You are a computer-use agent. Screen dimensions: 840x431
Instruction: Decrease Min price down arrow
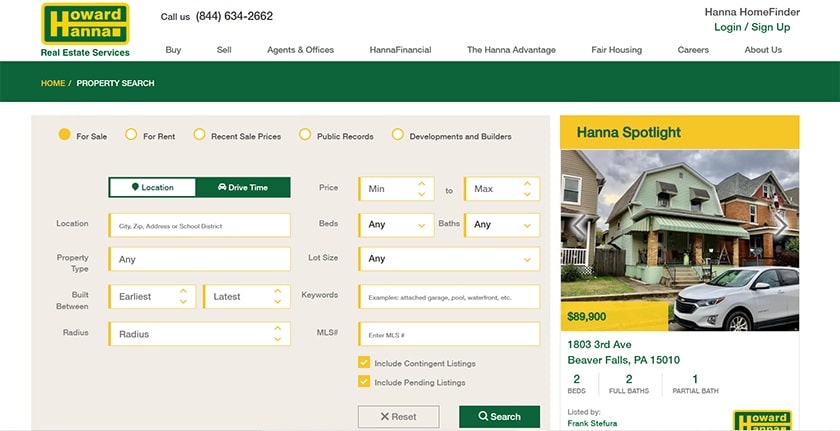422,194
